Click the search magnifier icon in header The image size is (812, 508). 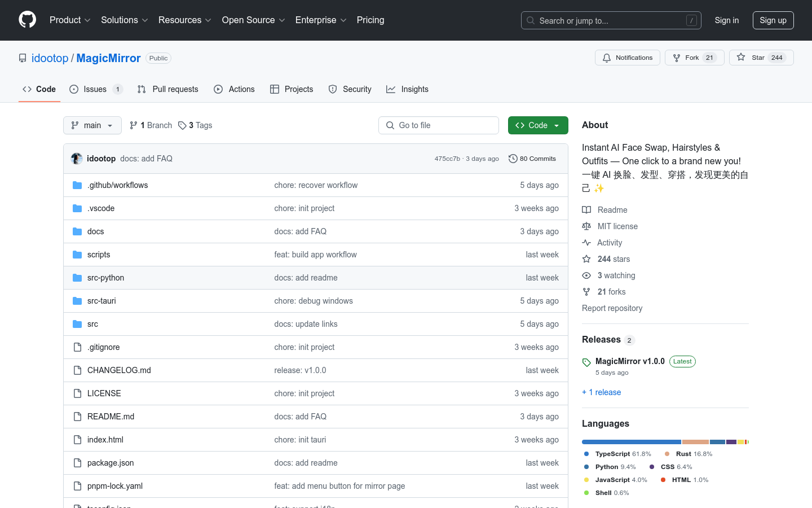(531, 20)
